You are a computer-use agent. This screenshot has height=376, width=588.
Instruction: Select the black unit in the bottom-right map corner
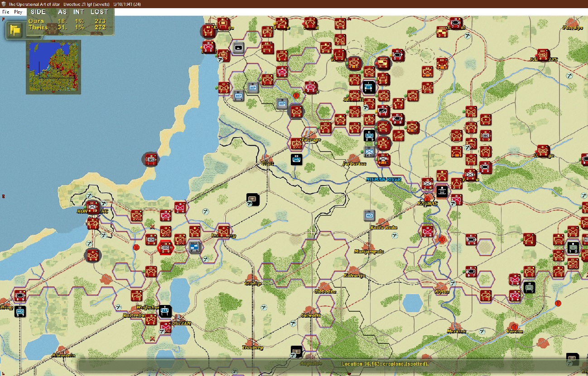coord(573,359)
